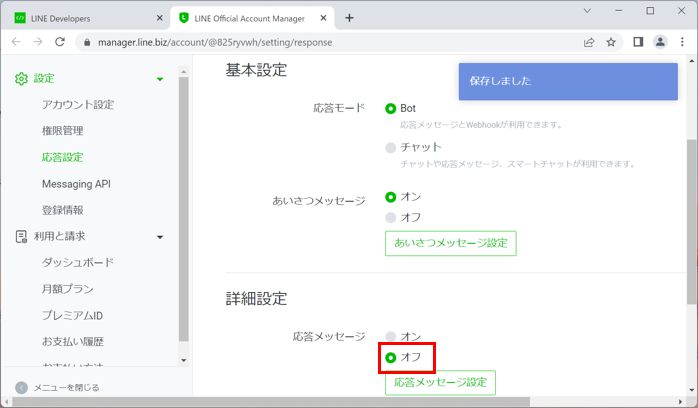Click メニューを閉じる collapse icon
This screenshot has width=698, height=408.
pyautogui.click(x=21, y=388)
